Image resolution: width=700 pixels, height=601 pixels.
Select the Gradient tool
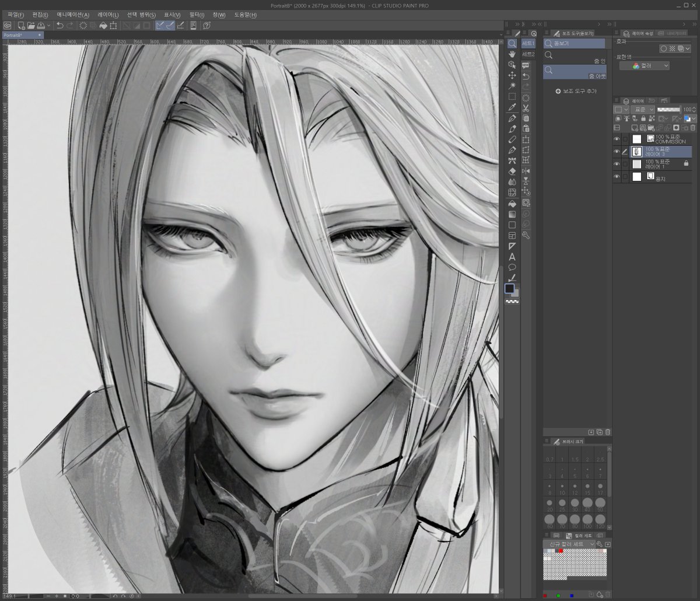point(512,214)
